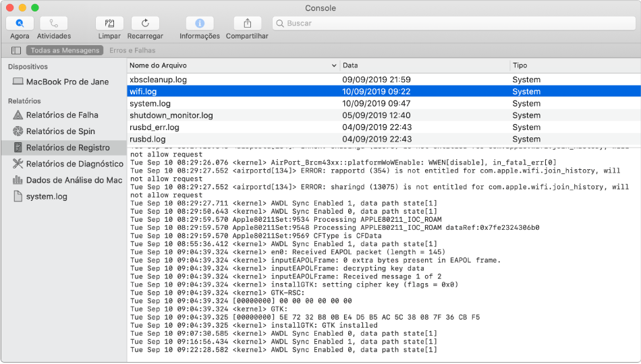The height and width of the screenshot is (364, 641).
Task: Click the Relatórios section header
Action: [24, 101]
